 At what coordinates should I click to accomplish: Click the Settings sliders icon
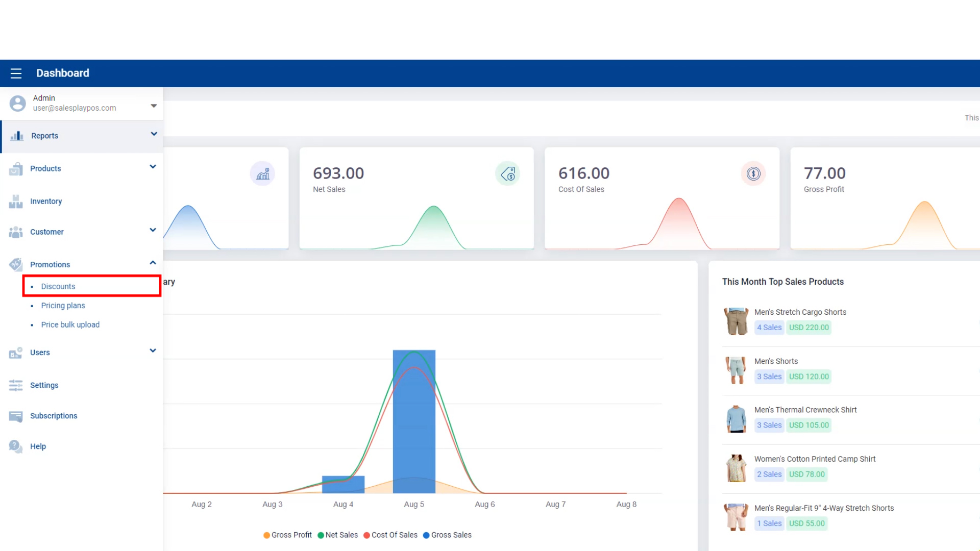tap(16, 385)
